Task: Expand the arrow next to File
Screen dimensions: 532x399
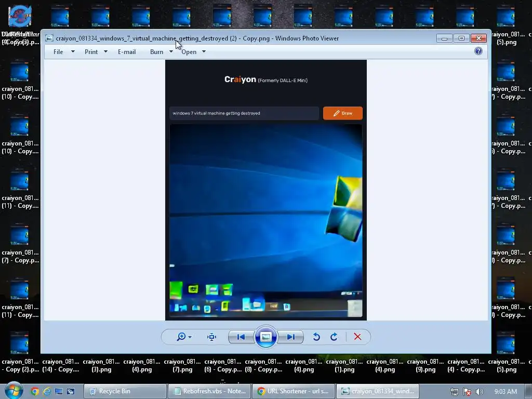Action: [73, 51]
